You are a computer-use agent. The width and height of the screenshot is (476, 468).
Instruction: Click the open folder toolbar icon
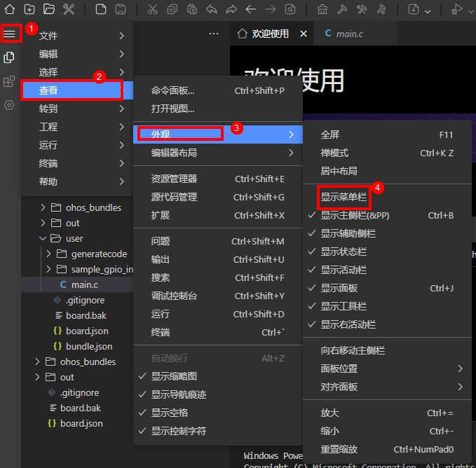[48, 9]
